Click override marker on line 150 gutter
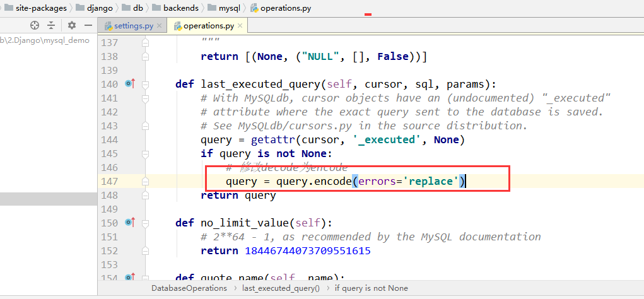Image resolution: width=644 pixels, height=299 pixels. (x=130, y=223)
